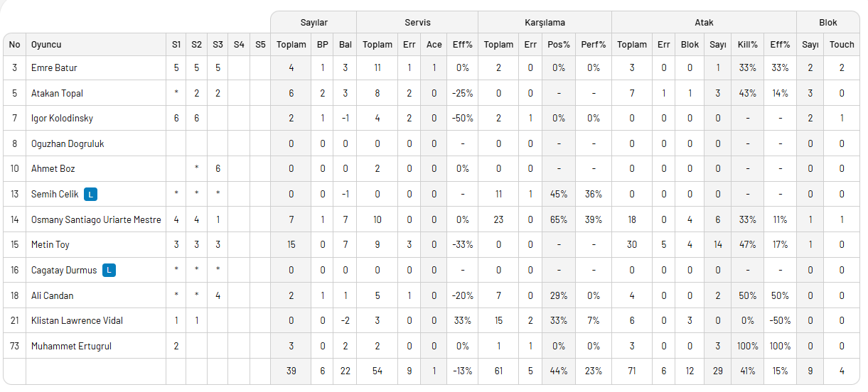868x392 pixels.
Task: Click player name Metin Toy
Action: click(50, 244)
